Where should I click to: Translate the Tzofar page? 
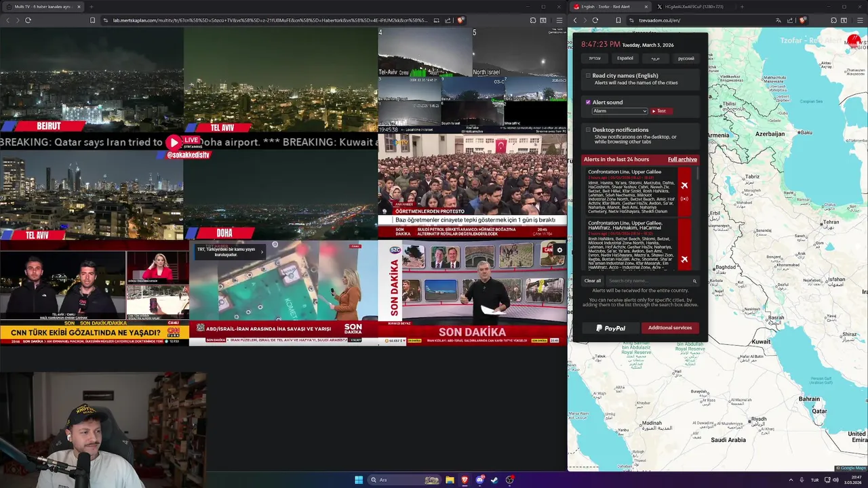[x=778, y=20]
